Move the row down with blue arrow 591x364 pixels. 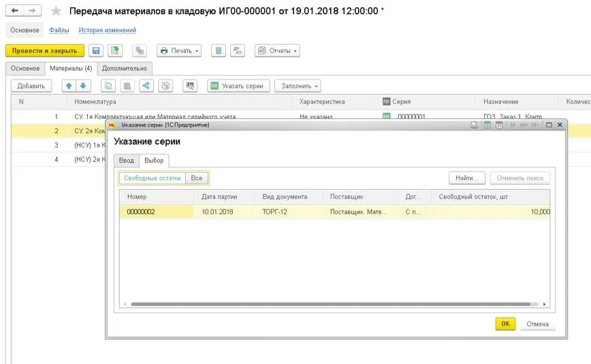tap(83, 86)
